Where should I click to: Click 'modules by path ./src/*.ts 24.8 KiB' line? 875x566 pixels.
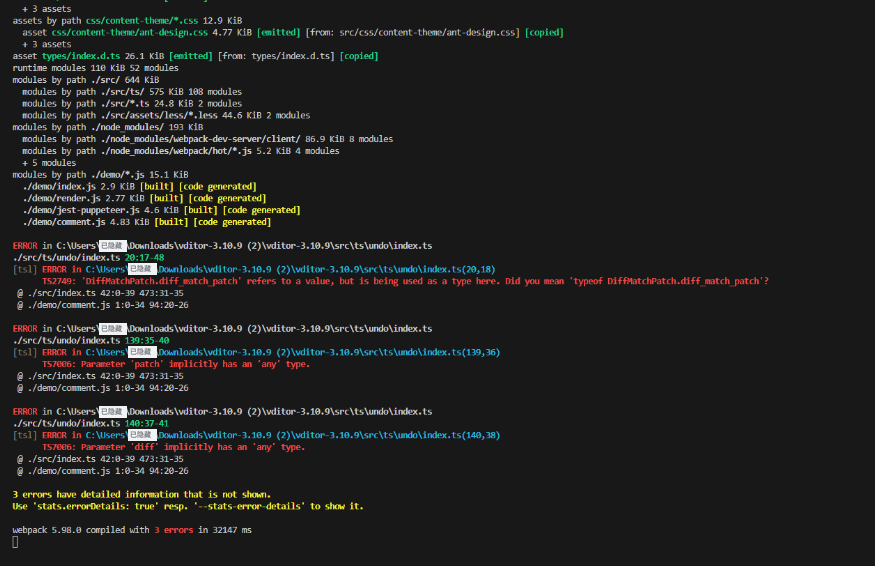pos(132,104)
